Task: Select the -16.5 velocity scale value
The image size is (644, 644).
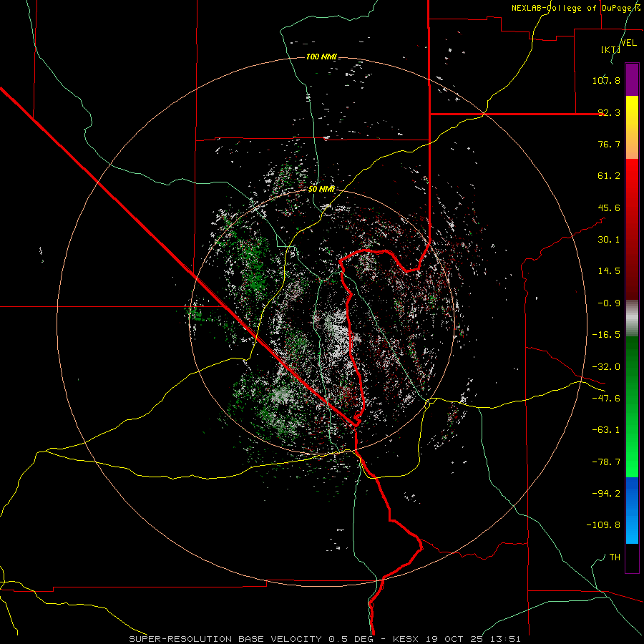Action: pyautogui.click(x=606, y=335)
